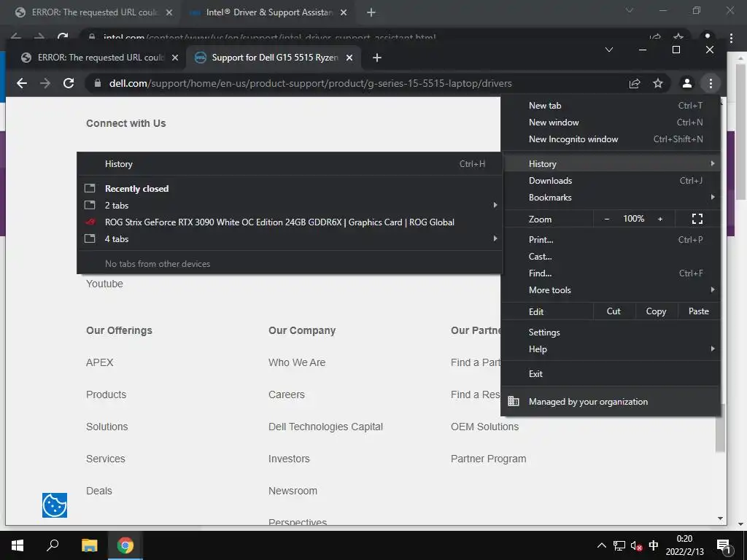Viewport: 747px width, 560px height.
Task: Choose Cast... from the menu
Action: tap(611, 256)
